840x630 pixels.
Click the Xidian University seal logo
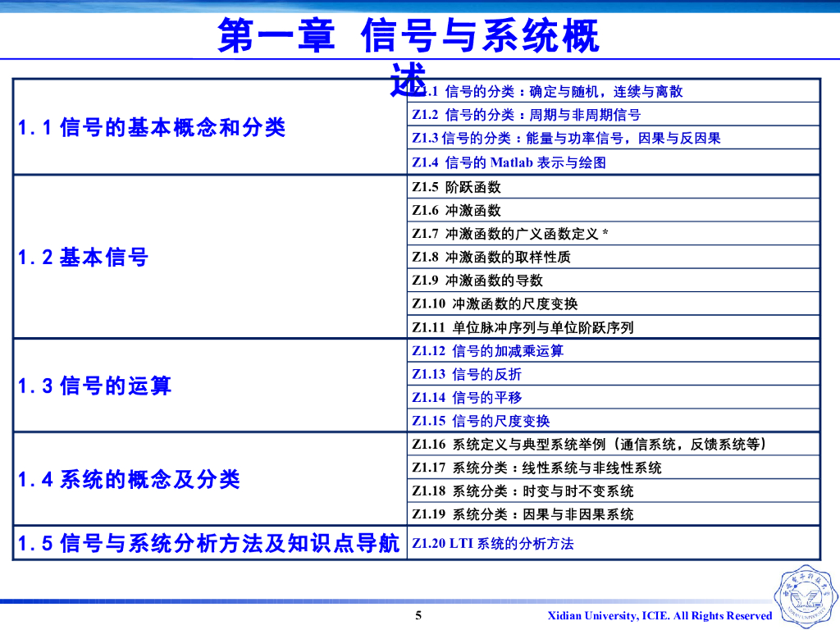coord(806,596)
